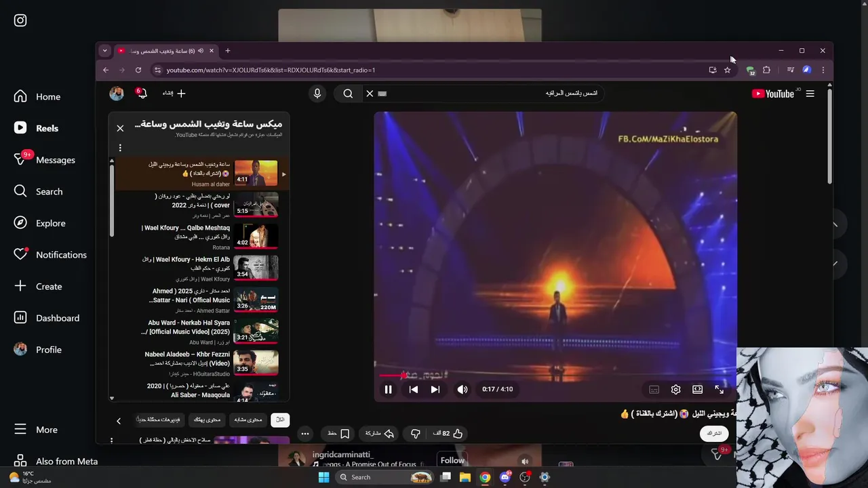
Task: Skip to next video in player
Action: [435, 390]
